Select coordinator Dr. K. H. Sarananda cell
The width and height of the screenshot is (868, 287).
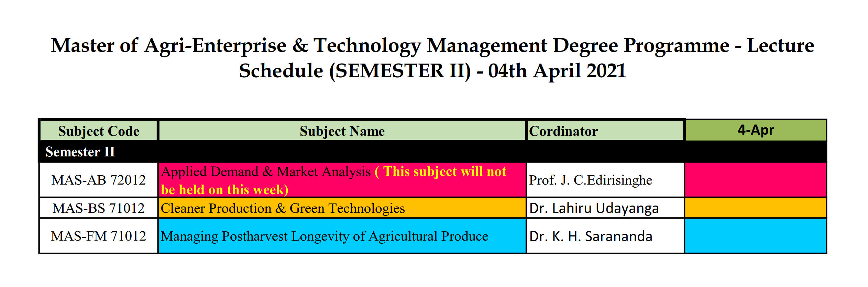coord(591,236)
